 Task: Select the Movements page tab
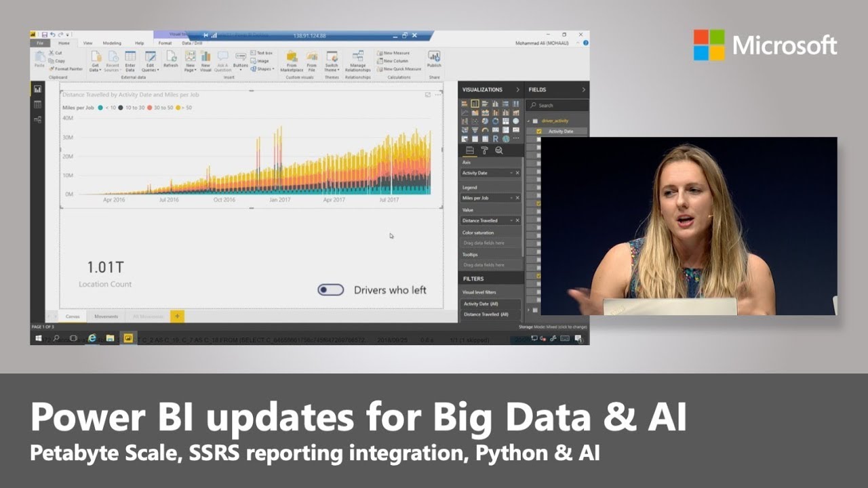point(106,317)
